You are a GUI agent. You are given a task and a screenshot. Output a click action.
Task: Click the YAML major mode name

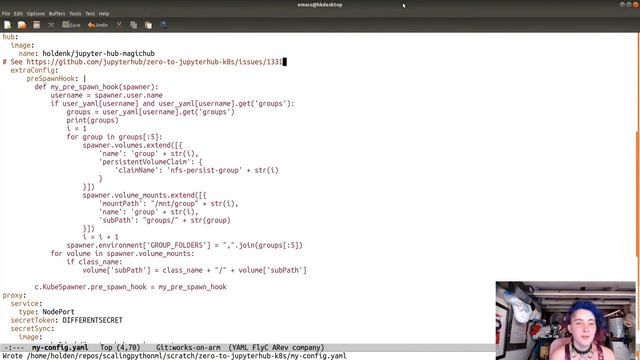click(240, 348)
